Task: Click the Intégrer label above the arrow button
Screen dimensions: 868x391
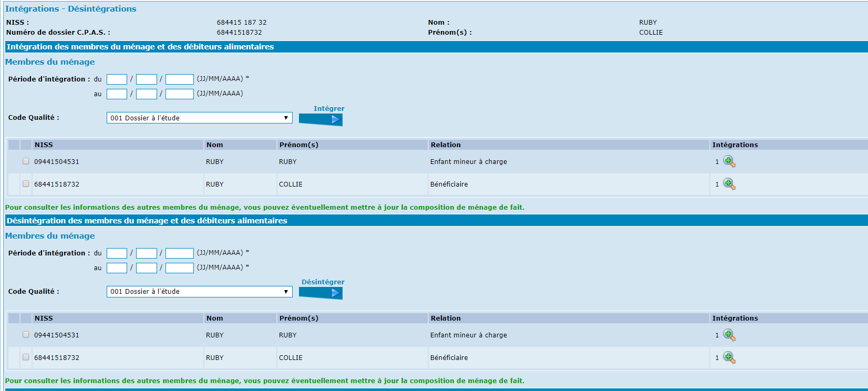Action: 329,109
